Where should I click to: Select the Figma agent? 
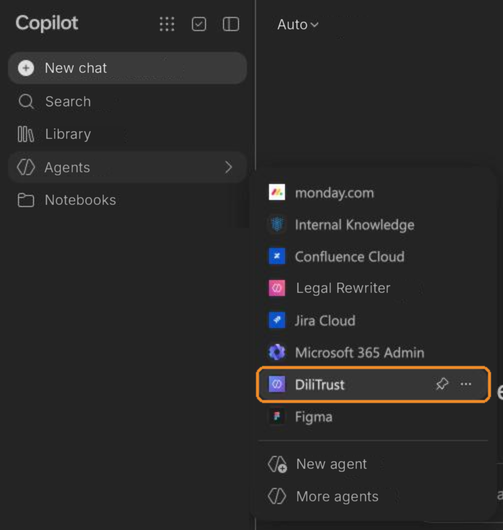[x=374, y=417]
